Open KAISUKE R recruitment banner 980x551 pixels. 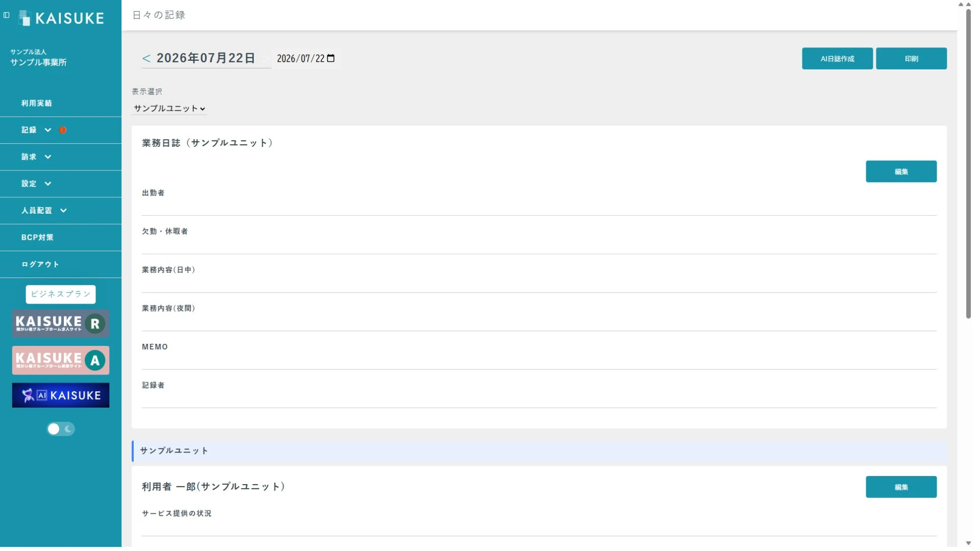[61, 323]
